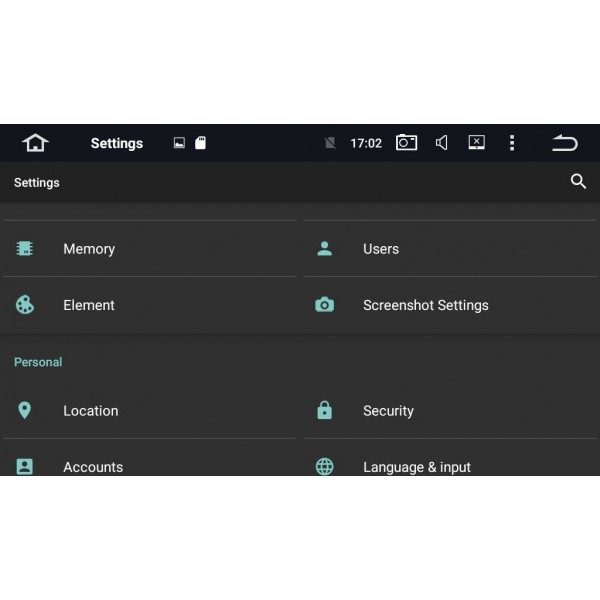Open Users settings
This screenshot has width=600, height=600.
380,249
